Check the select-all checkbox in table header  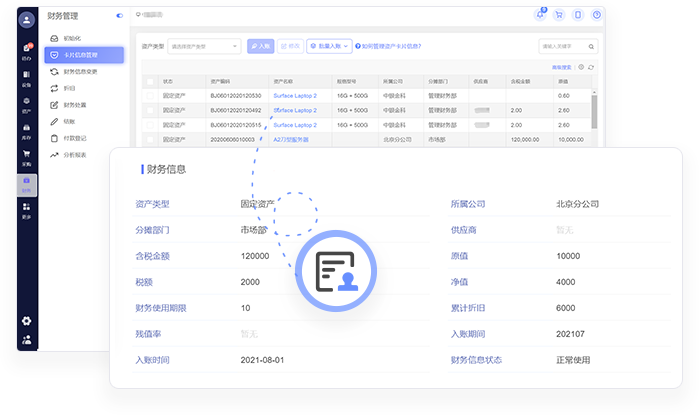[150, 81]
